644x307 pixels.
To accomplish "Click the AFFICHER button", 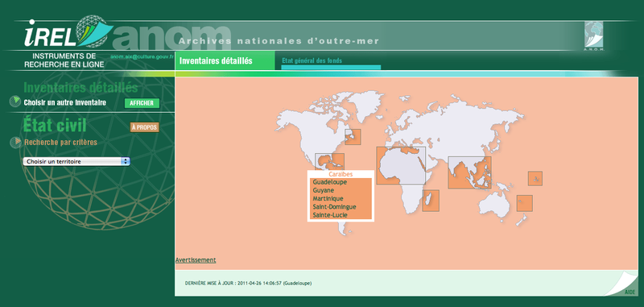I will pyautogui.click(x=142, y=103).
